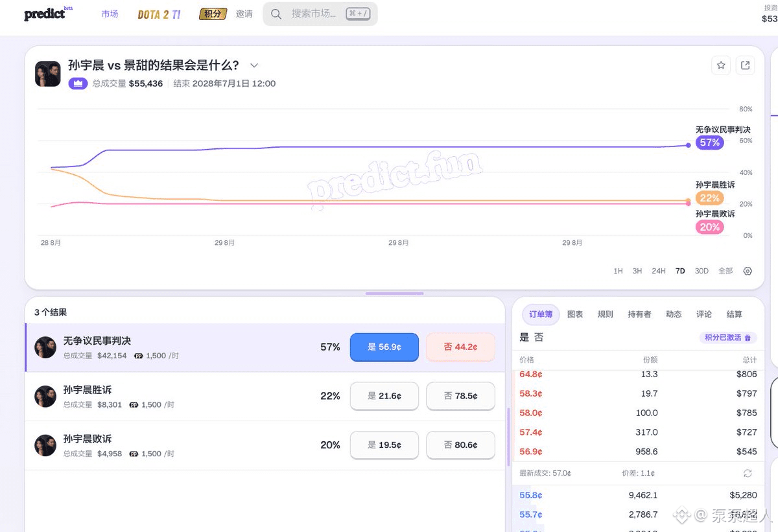Select the 7D chart range
This screenshot has width=778, height=532.
pyautogui.click(x=680, y=271)
